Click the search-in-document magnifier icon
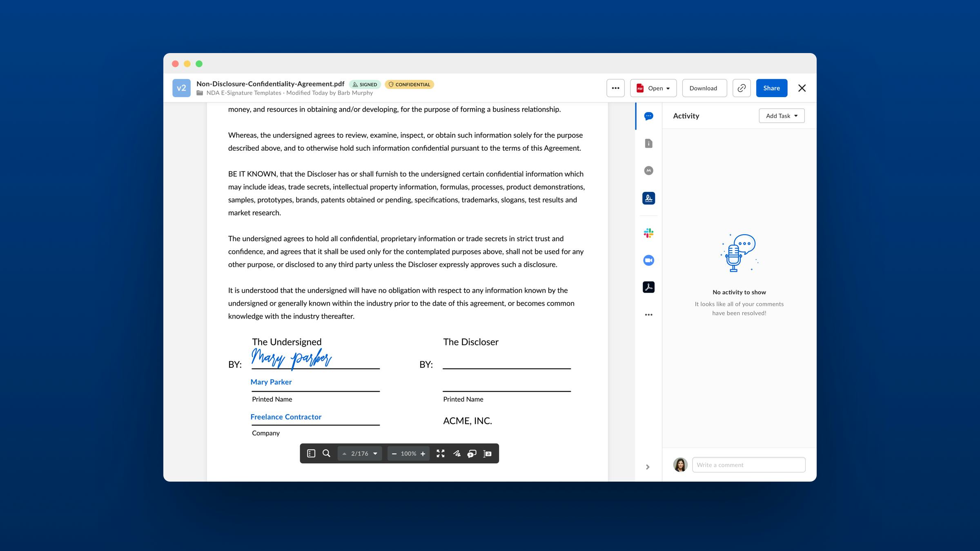This screenshot has height=551, width=980. click(x=326, y=453)
